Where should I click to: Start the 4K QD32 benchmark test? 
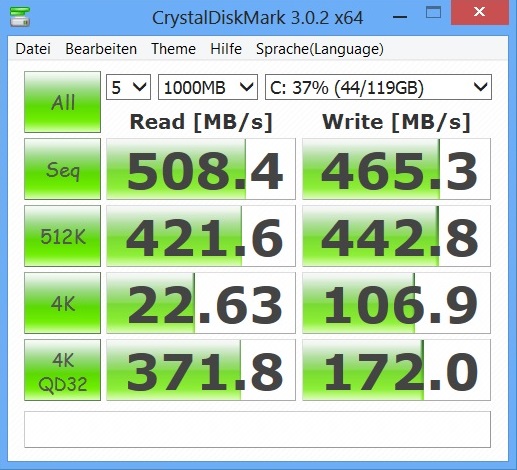(62, 370)
